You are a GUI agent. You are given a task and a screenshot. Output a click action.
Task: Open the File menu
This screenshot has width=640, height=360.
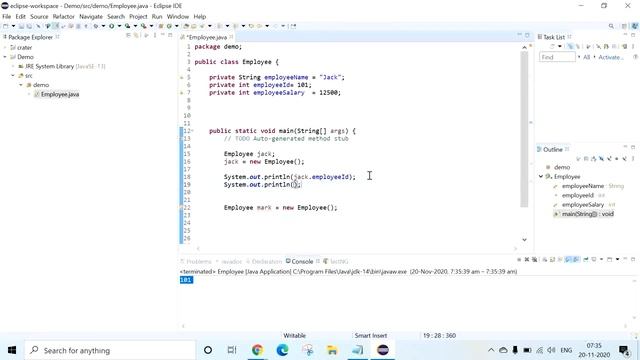pyautogui.click(x=7, y=16)
